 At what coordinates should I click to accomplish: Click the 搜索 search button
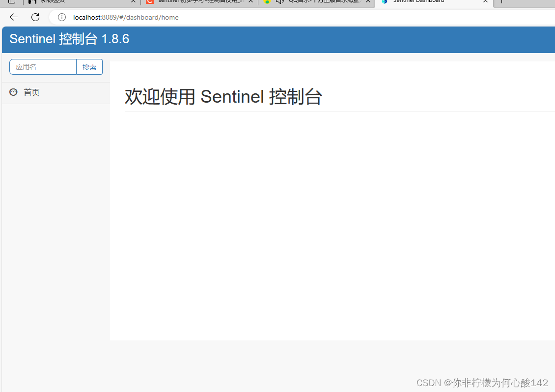[89, 66]
